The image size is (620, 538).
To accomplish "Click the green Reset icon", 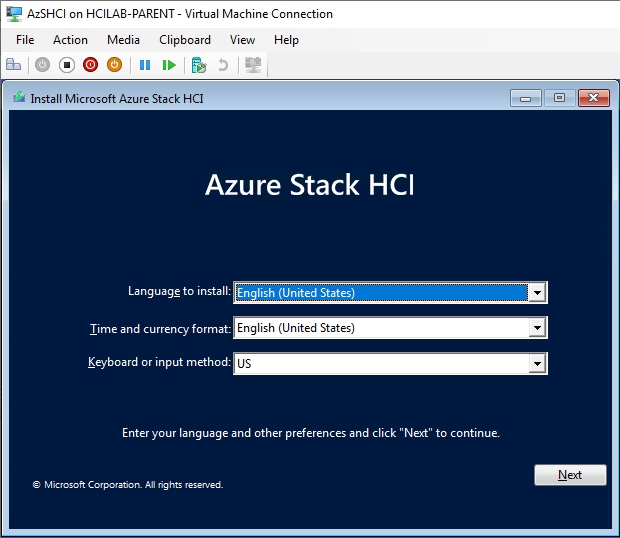I will pos(169,65).
